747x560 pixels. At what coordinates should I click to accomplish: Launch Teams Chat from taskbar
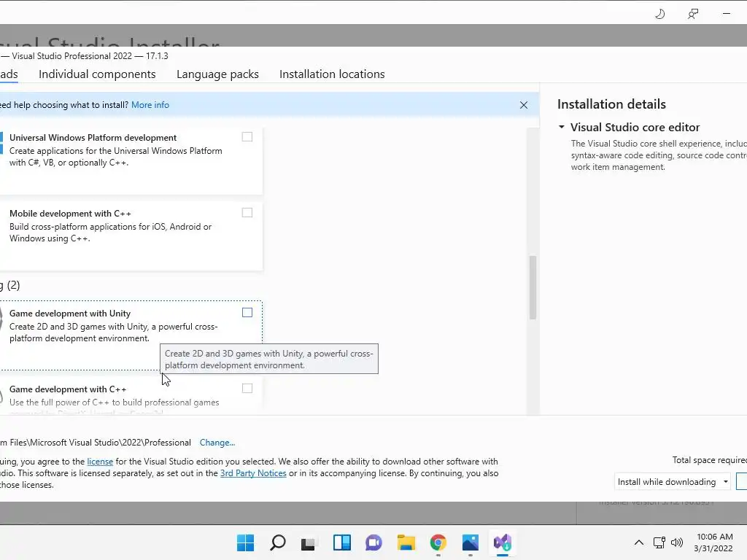373,542
